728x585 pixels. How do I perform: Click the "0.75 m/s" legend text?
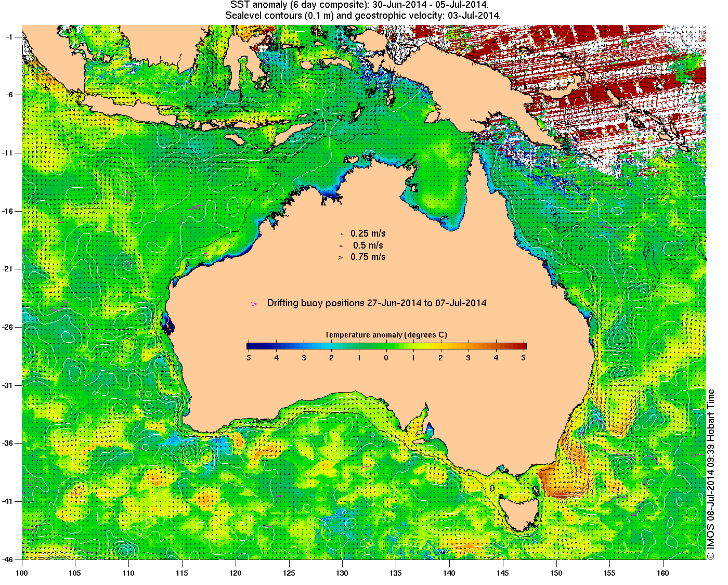pyautogui.click(x=368, y=257)
